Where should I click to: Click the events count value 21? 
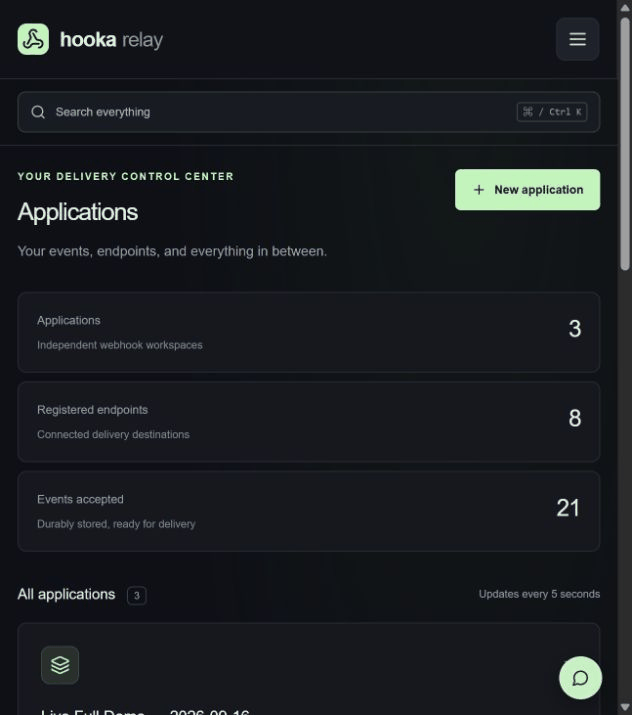[x=568, y=508]
